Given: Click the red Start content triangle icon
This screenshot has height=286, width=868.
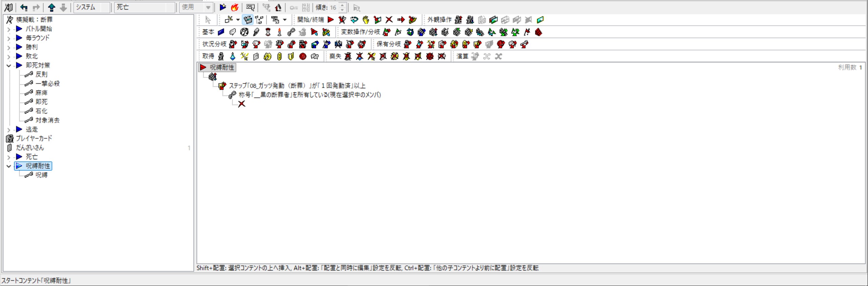Looking at the screenshot, I should (x=330, y=20).
